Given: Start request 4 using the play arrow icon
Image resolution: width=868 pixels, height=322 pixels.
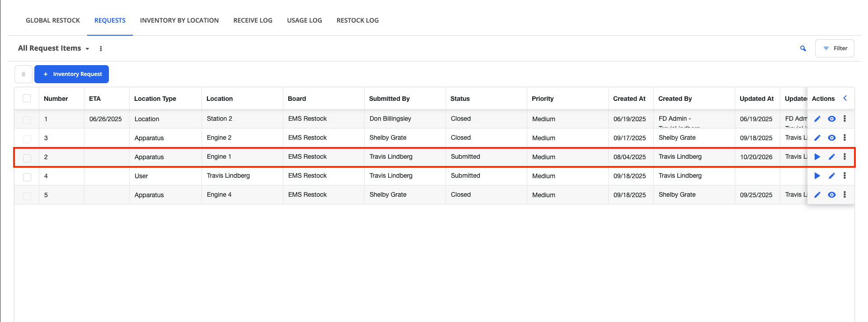Looking at the screenshot, I should [x=817, y=176].
